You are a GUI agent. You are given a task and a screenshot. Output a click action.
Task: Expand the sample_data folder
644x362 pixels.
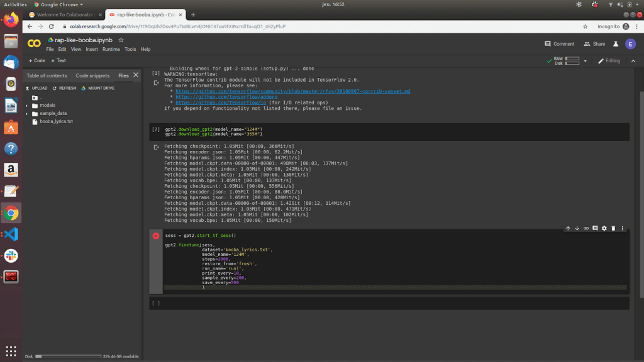(26, 114)
